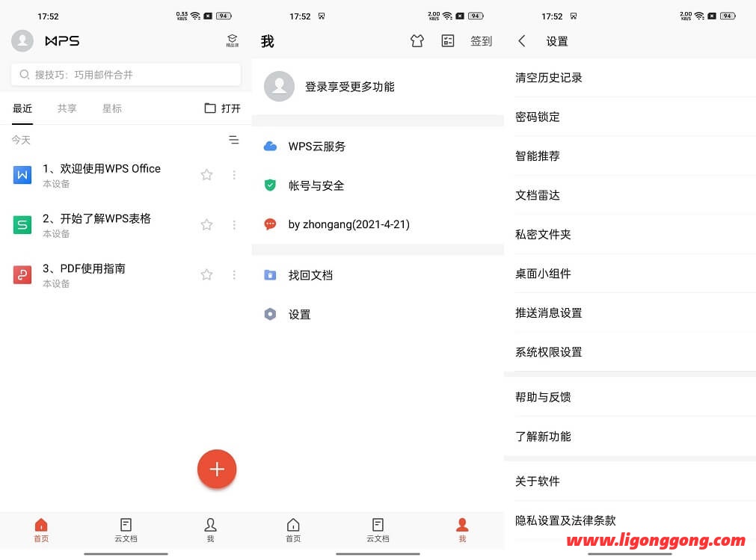Switch to the 共享 tab
This screenshot has height=560, width=756.
pyautogui.click(x=67, y=108)
